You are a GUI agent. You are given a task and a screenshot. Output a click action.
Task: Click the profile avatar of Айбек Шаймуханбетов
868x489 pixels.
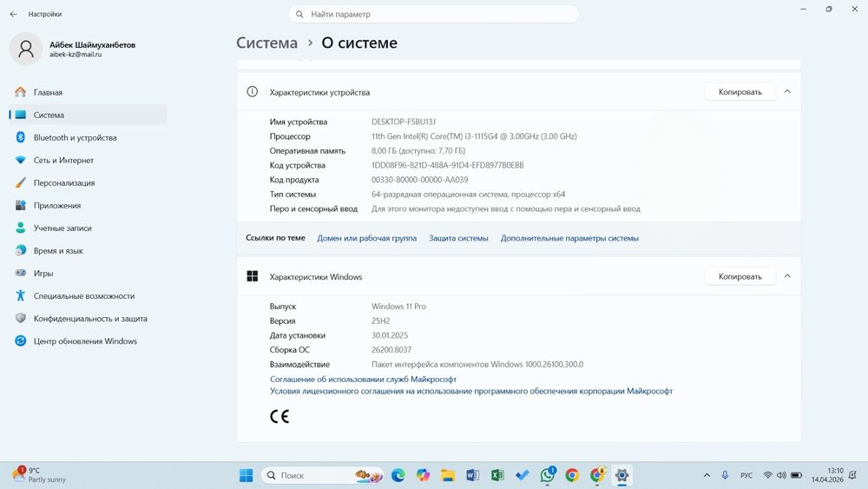pos(25,49)
